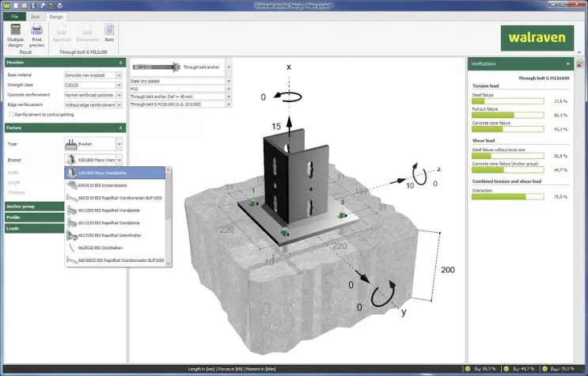Open the File menu tab
The image size is (588, 376).
click(x=16, y=16)
